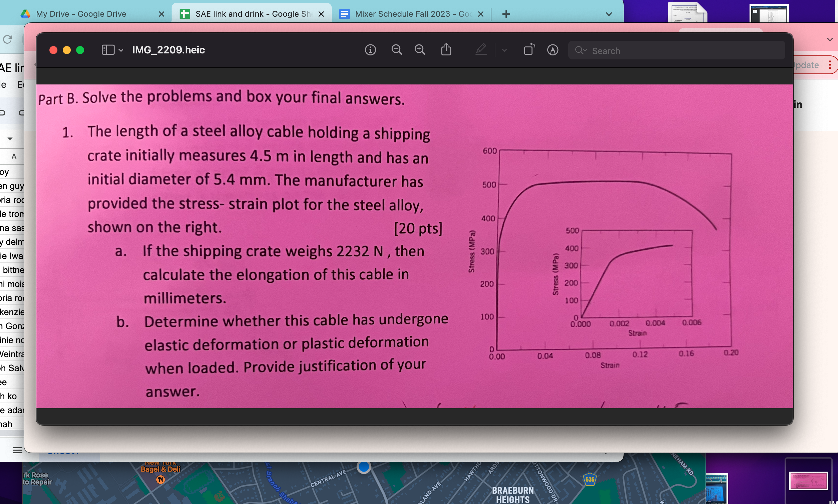
Task: Open the Preview inspector info icon
Action: (x=370, y=50)
